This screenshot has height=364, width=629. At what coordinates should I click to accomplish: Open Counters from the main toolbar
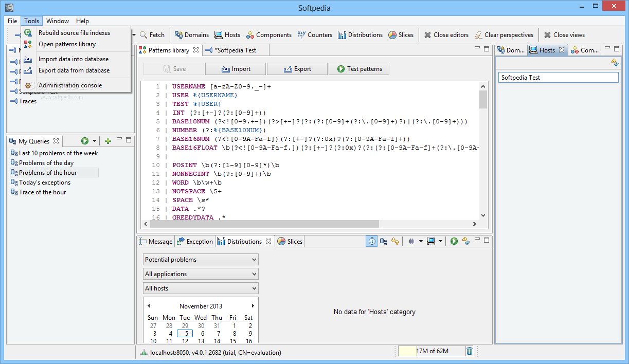coord(315,35)
